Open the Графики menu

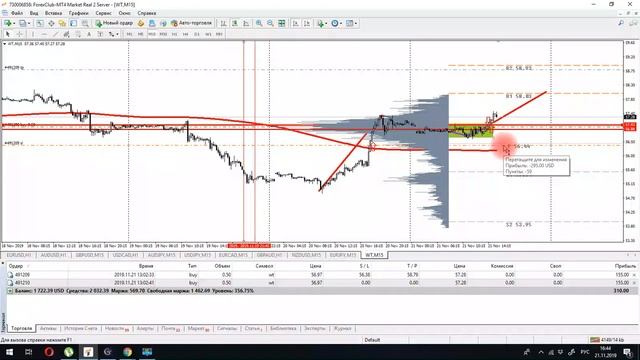tap(78, 13)
